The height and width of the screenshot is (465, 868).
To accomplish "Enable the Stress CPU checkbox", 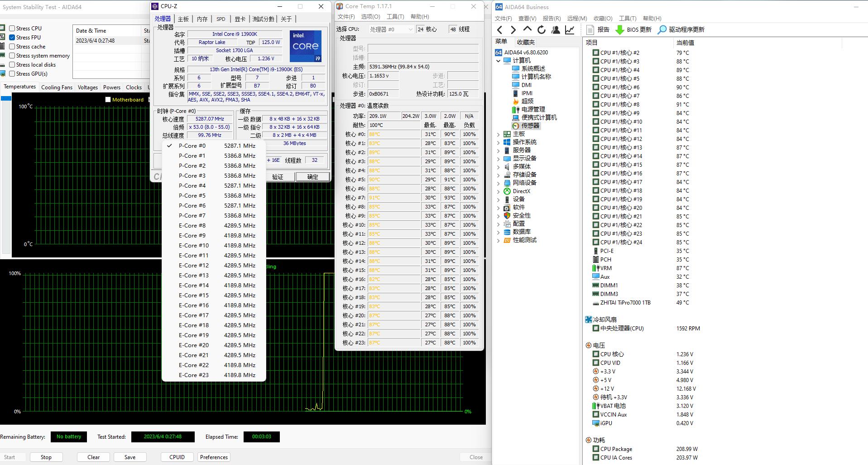I will point(12,29).
